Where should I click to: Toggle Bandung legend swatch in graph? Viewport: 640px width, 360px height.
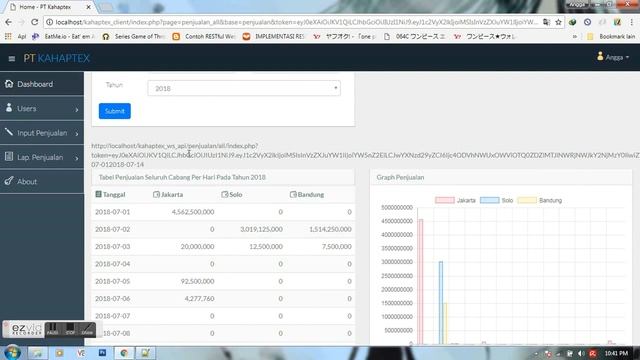tap(527, 200)
